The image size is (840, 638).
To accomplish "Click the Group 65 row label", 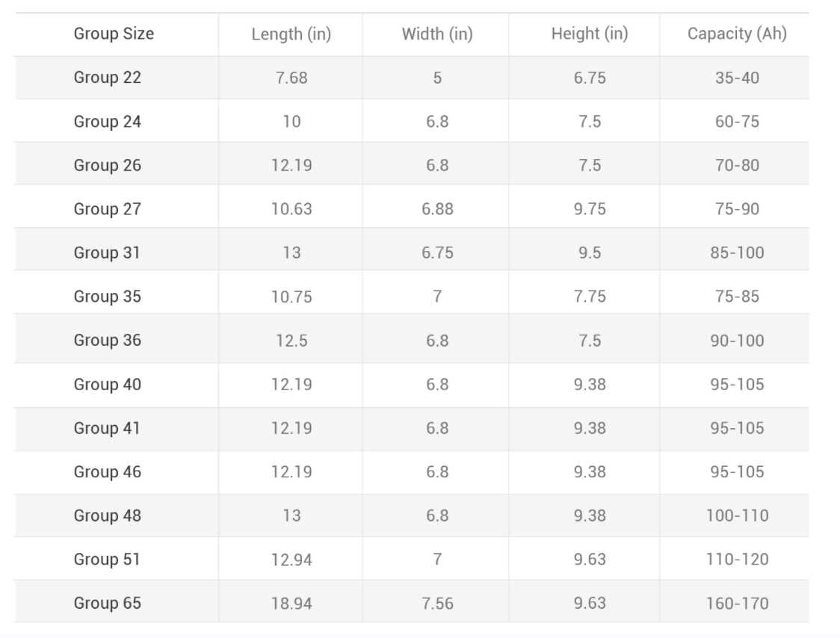I will tap(107, 603).
